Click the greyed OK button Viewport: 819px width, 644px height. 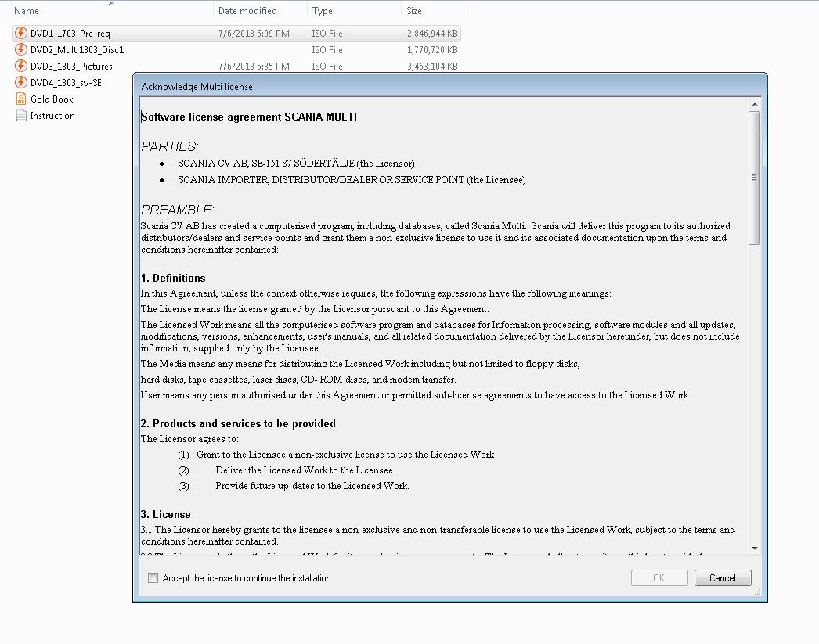point(659,577)
